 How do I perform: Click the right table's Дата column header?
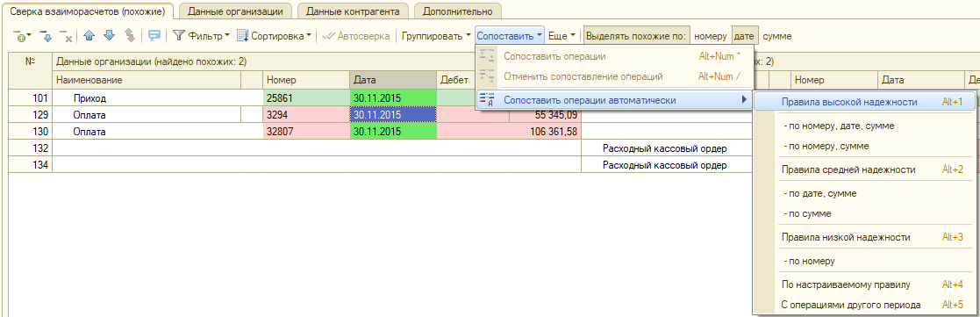[921, 80]
